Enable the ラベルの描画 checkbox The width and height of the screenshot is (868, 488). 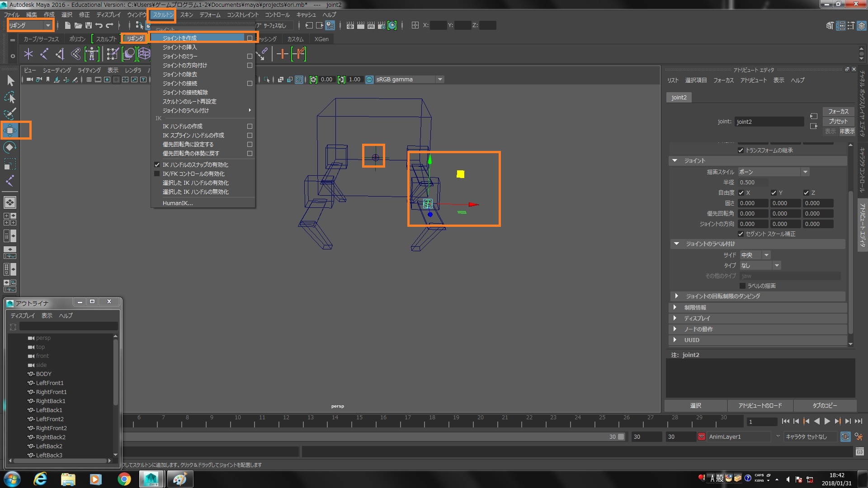tap(742, 286)
